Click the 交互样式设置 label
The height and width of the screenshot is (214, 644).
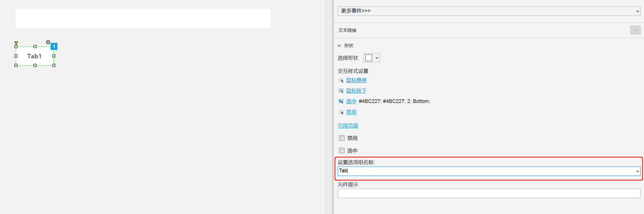(353, 71)
